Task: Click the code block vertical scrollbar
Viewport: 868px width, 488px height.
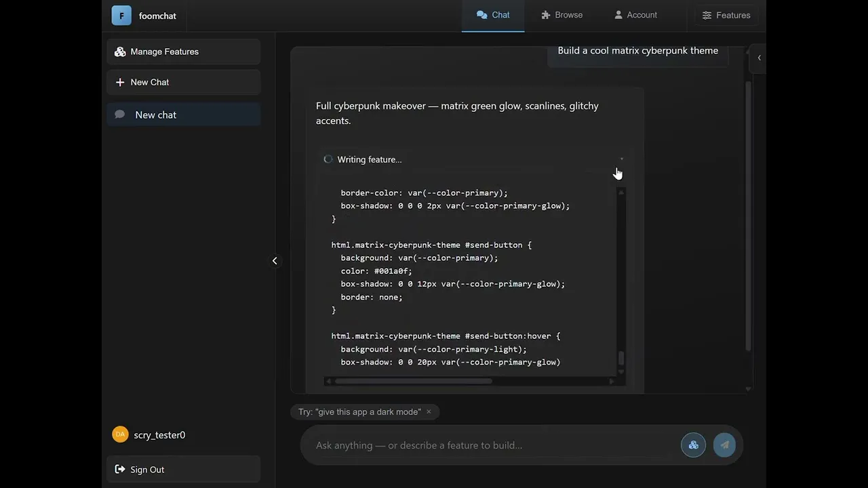Action: point(620,358)
